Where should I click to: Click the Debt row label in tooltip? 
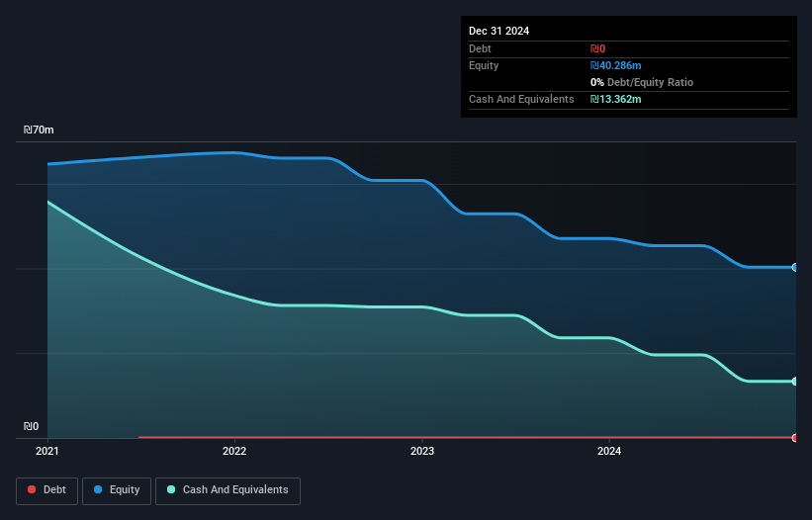tap(480, 48)
